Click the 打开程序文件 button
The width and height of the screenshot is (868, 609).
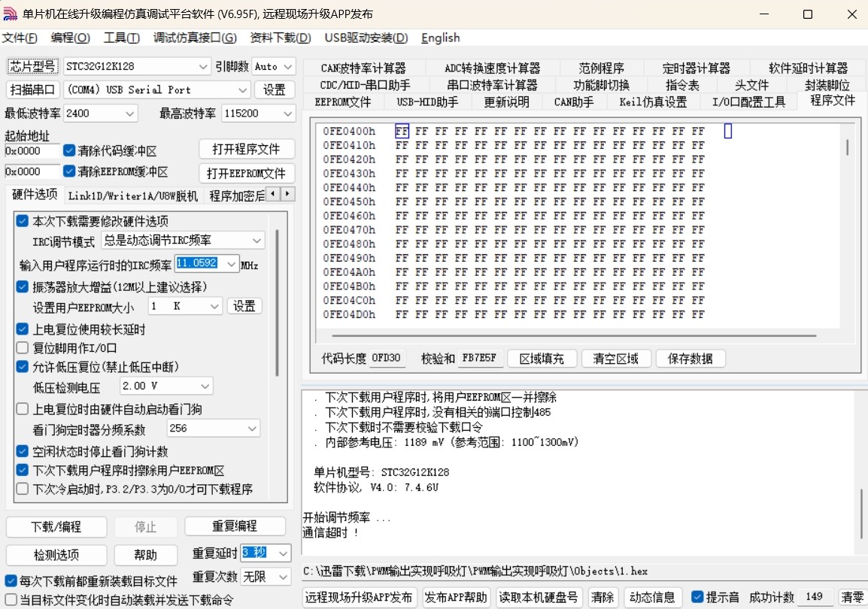(247, 149)
